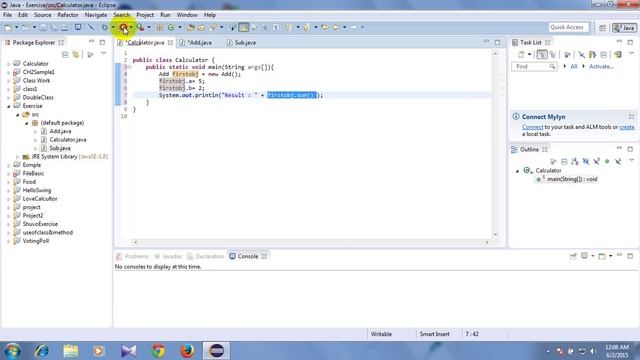Image resolution: width=640 pixels, height=360 pixels.
Task: Toggle Sort alphabetically in Outline
Action: tap(575, 162)
